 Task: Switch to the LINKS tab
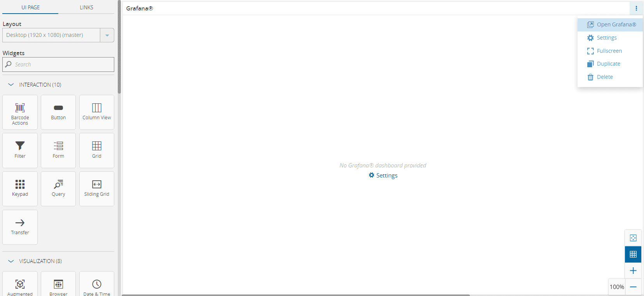click(x=86, y=7)
